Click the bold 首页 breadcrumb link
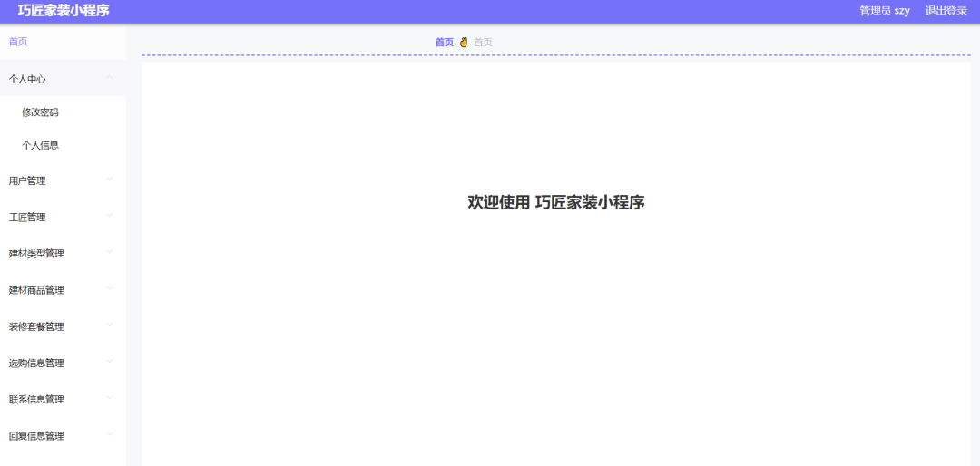This screenshot has width=980, height=466. pyautogui.click(x=445, y=43)
